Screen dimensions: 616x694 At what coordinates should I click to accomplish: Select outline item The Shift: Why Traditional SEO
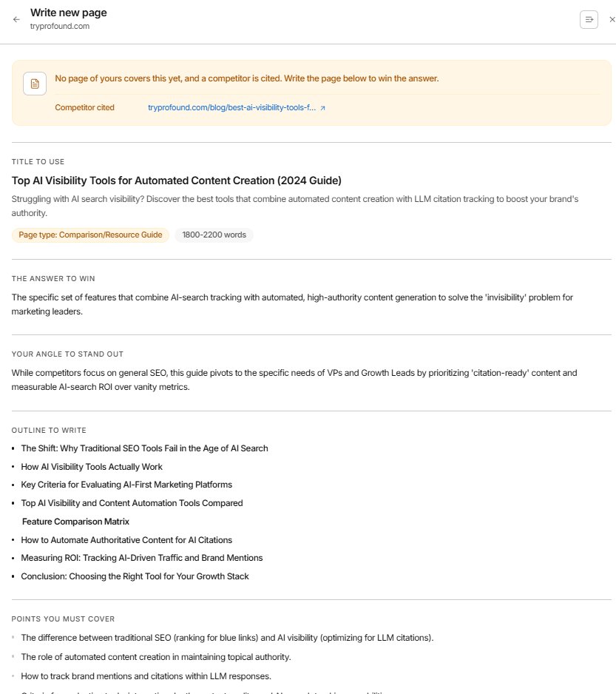144,448
